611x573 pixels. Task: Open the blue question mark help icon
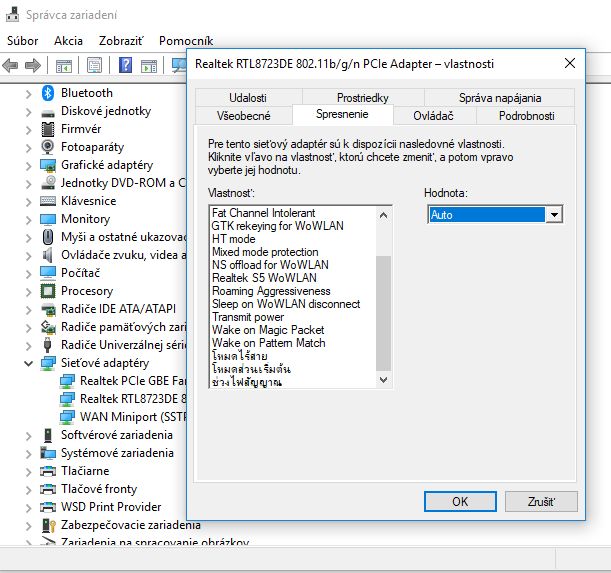click(125, 65)
